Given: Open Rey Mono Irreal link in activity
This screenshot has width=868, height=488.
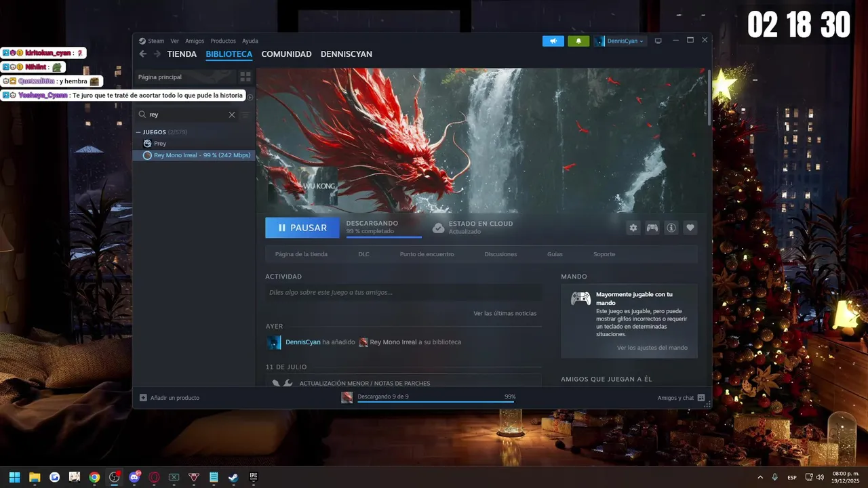Looking at the screenshot, I should (393, 342).
